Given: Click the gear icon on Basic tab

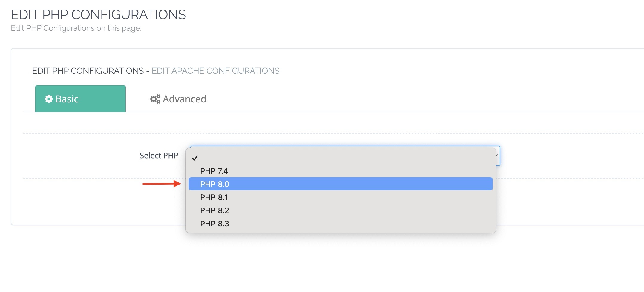Looking at the screenshot, I should 49,99.
